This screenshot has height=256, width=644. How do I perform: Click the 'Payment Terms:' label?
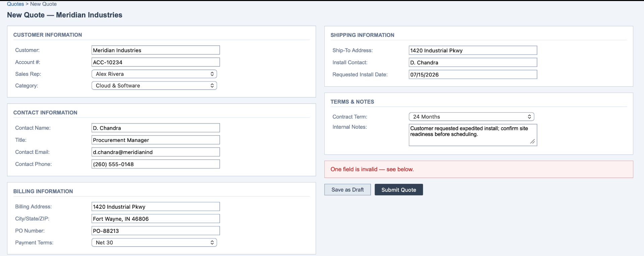click(34, 243)
